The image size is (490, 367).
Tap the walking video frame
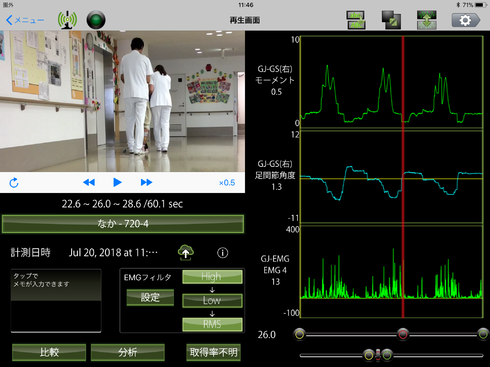122,101
